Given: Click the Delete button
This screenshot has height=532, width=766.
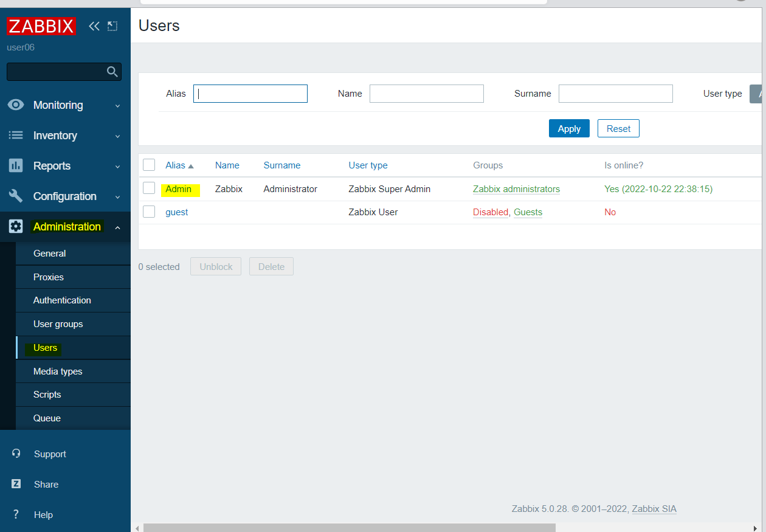Looking at the screenshot, I should point(271,266).
